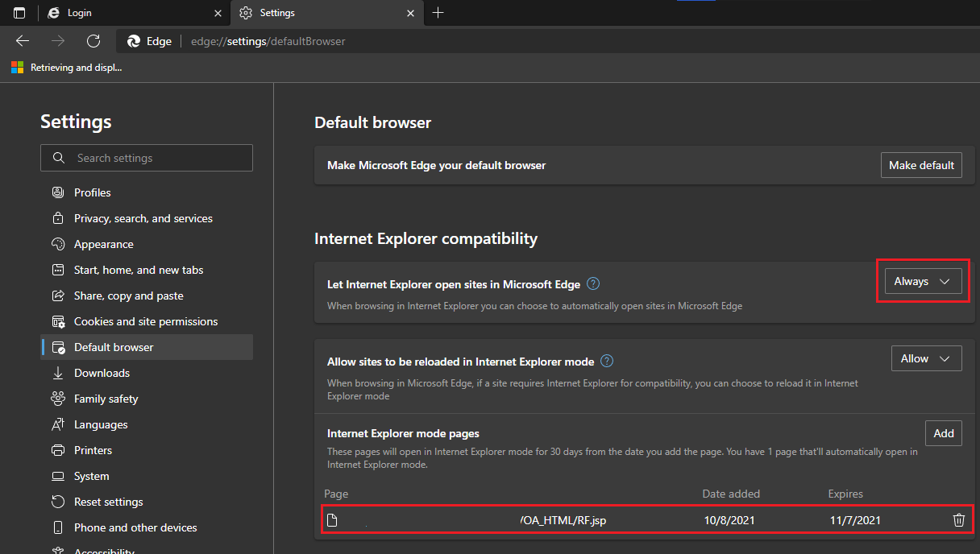980x554 pixels.
Task: Select the Family safety section
Action: coord(105,398)
